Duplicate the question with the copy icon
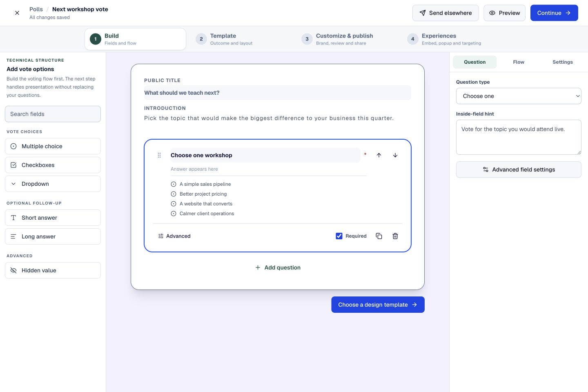The height and width of the screenshot is (392, 588). tap(379, 236)
